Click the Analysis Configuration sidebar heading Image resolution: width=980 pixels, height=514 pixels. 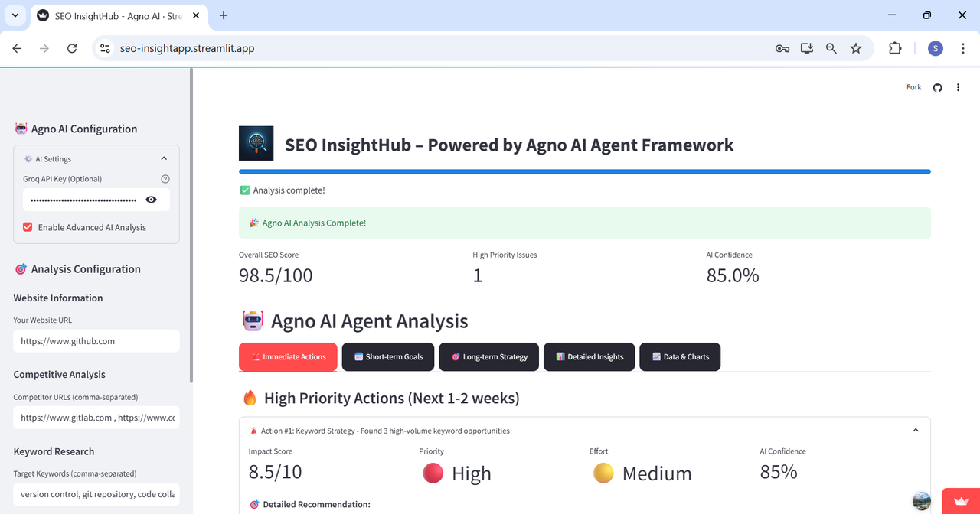click(77, 269)
